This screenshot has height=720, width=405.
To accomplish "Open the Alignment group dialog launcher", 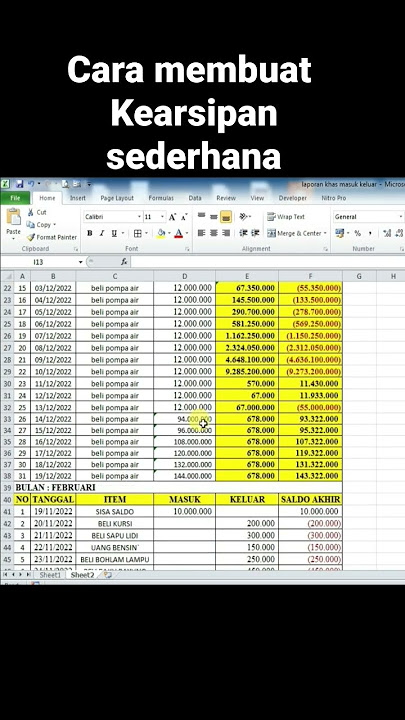I will (x=325, y=249).
